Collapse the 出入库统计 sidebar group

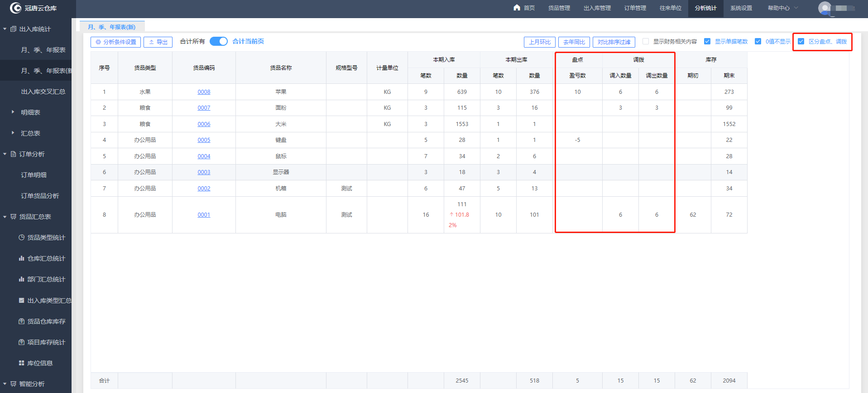(x=5, y=29)
